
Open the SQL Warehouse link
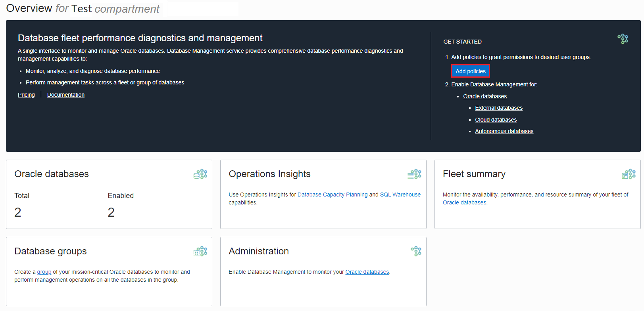[400, 195]
